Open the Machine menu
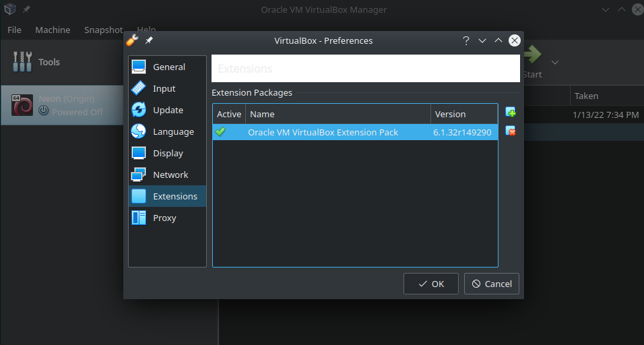The height and width of the screenshot is (345, 644). [53, 30]
